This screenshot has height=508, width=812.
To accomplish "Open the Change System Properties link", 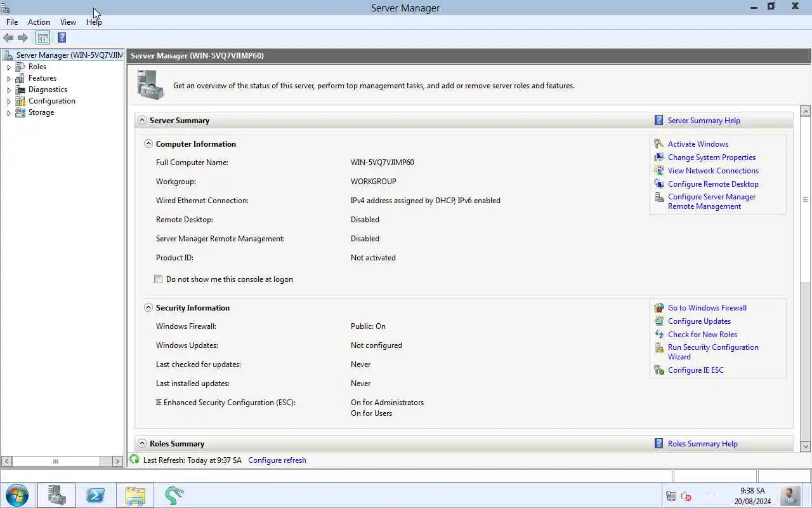I will coord(712,157).
